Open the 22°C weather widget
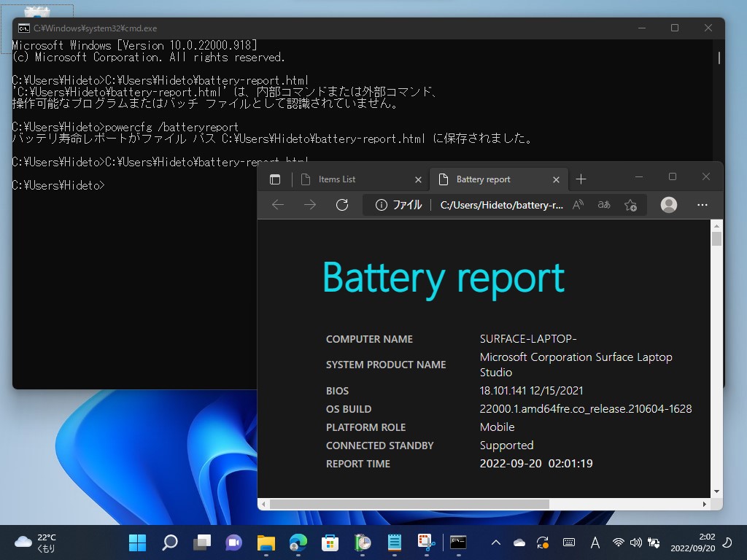The image size is (747, 560). coord(29,543)
